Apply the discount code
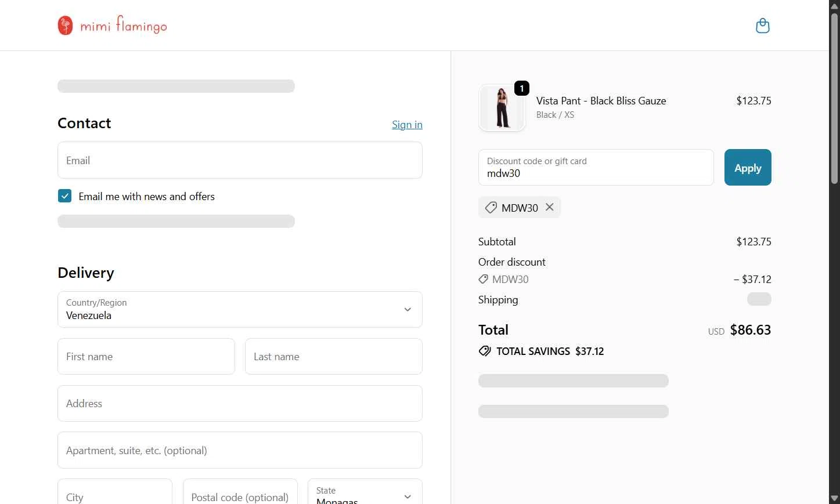The width and height of the screenshot is (840, 504). pyautogui.click(x=748, y=168)
